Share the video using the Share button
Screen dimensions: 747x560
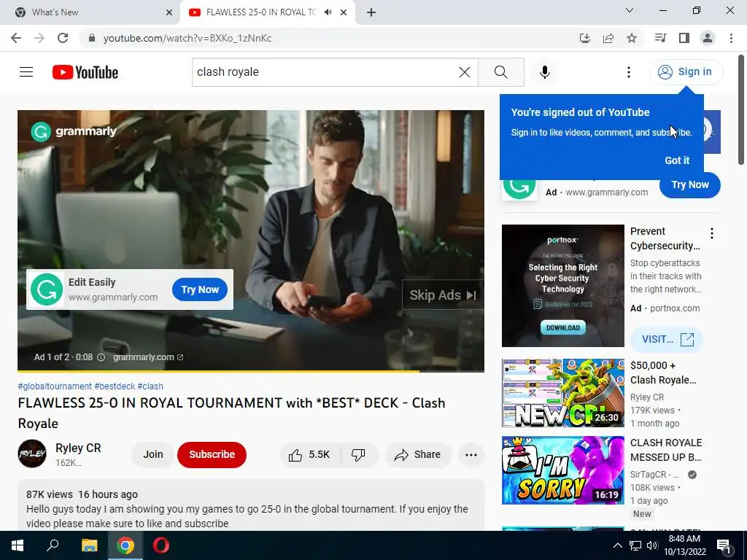point(418,455)
